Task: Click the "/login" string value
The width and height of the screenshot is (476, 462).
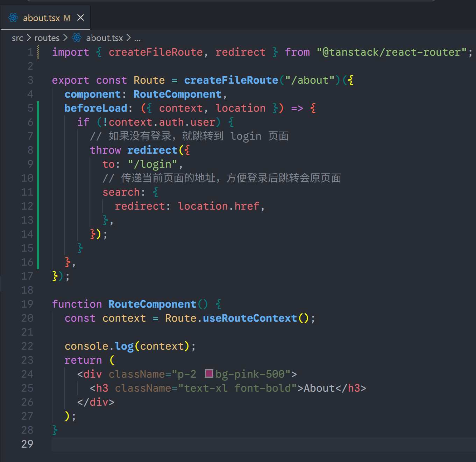Action: coord(152,164)
